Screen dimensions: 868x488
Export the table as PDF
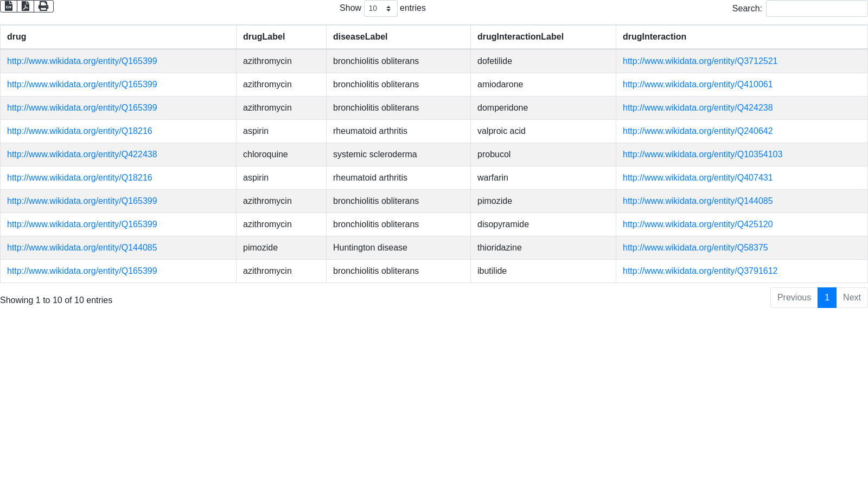pos(25,6)
